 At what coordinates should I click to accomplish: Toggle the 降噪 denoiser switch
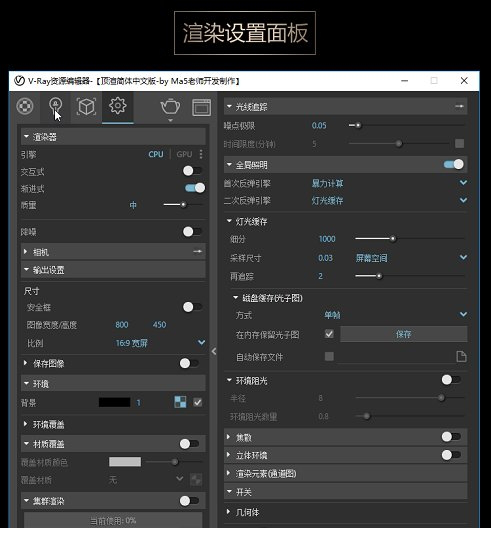point(192,231)
